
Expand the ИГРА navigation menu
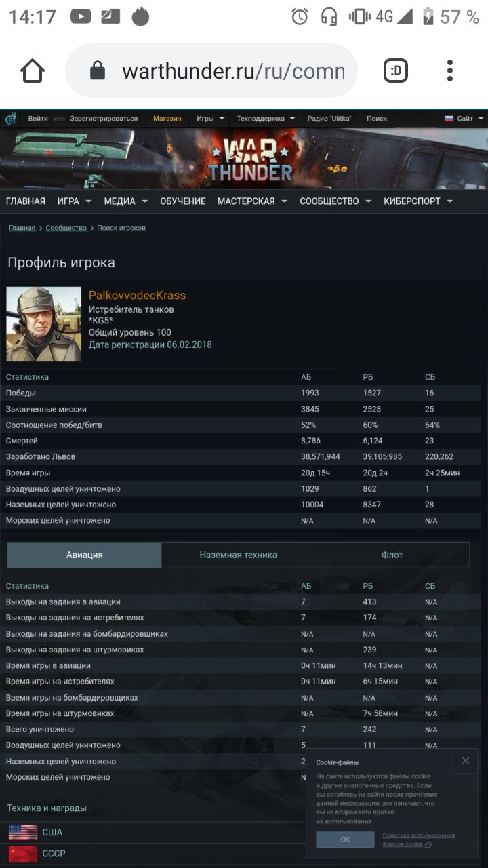pyautogui.click(x=74, y=201)
